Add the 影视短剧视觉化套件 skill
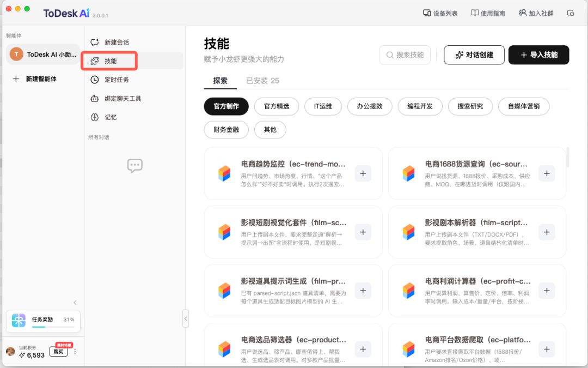 pyautogui.click(x=363, y=232)
